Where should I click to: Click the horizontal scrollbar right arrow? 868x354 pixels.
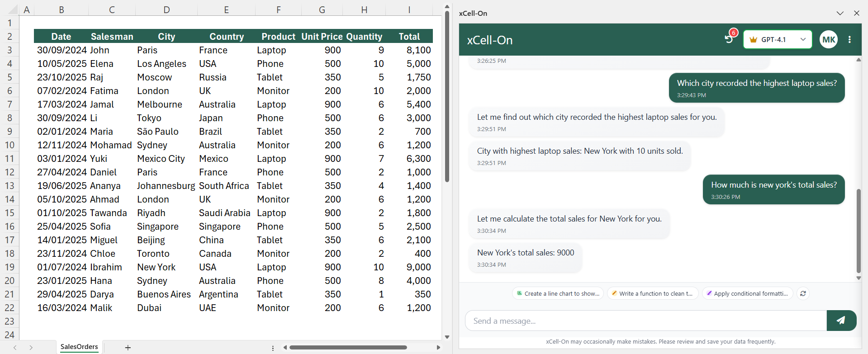[x=438, y=348]
